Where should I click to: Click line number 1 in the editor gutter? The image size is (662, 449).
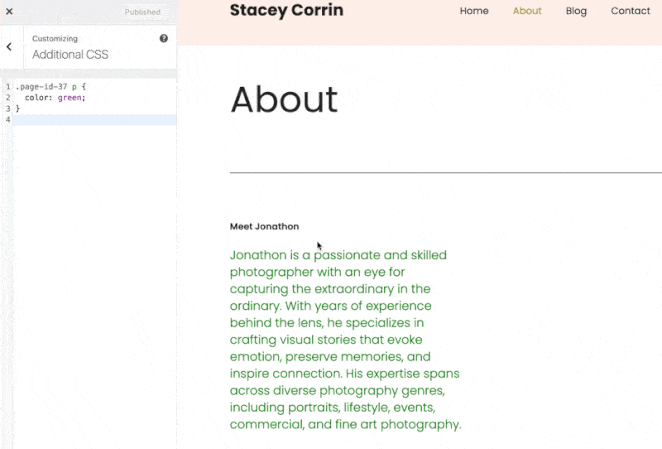tap(7, 87)
